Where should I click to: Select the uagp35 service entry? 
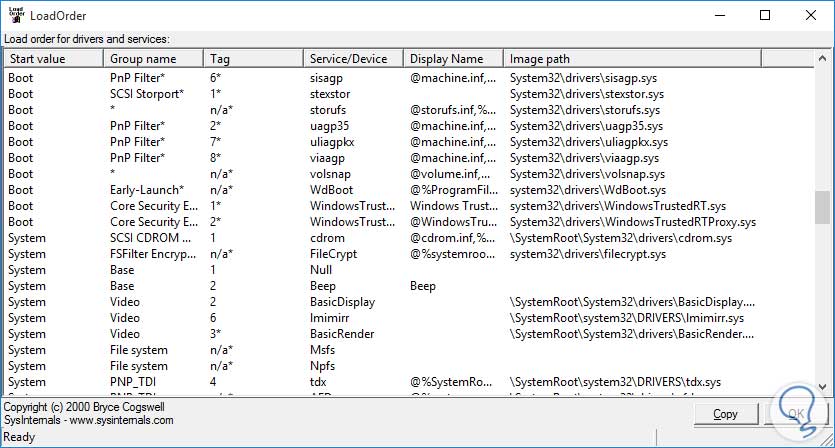329,126
